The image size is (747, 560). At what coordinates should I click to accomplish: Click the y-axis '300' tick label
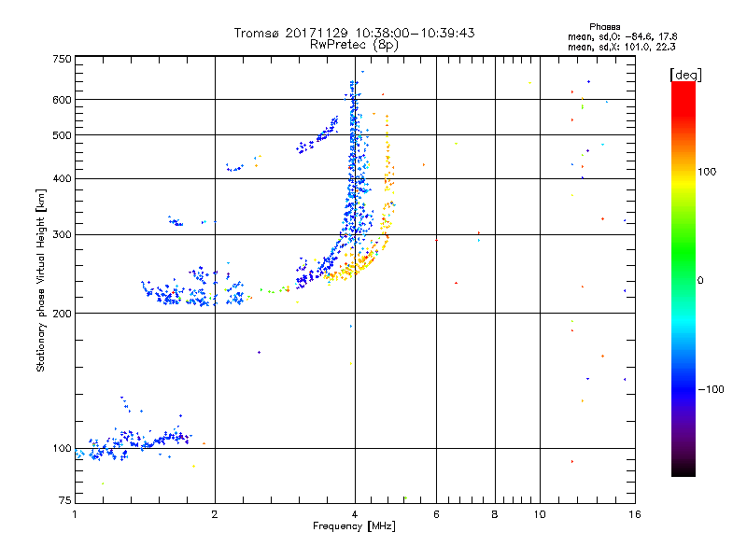(62, 235)
